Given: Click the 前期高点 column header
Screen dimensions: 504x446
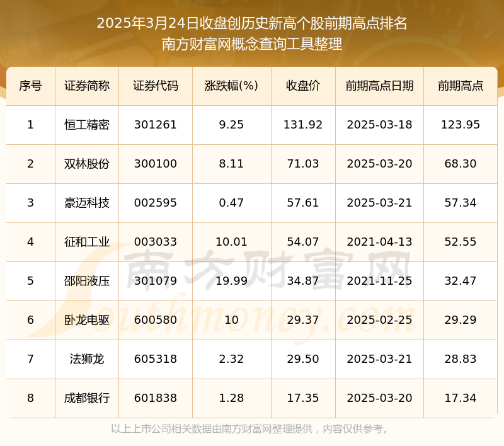Looking at the screenshot, I should coord(461,86).
